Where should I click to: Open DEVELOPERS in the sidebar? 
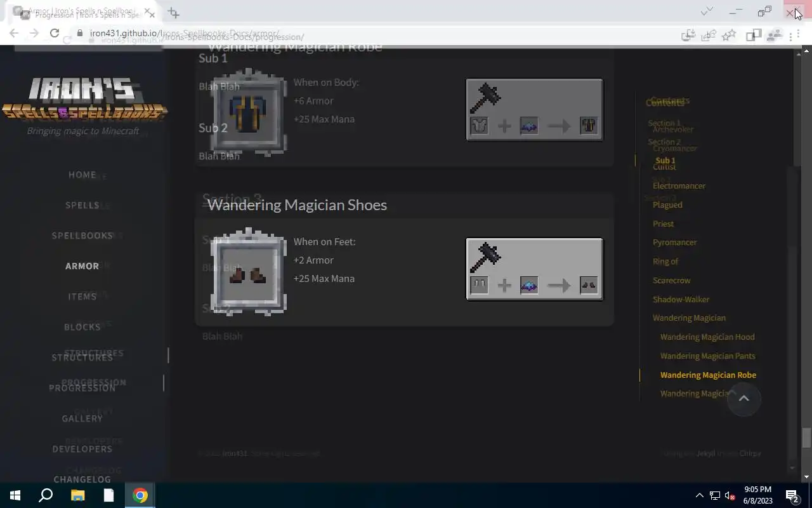click(x=82, y=449)
